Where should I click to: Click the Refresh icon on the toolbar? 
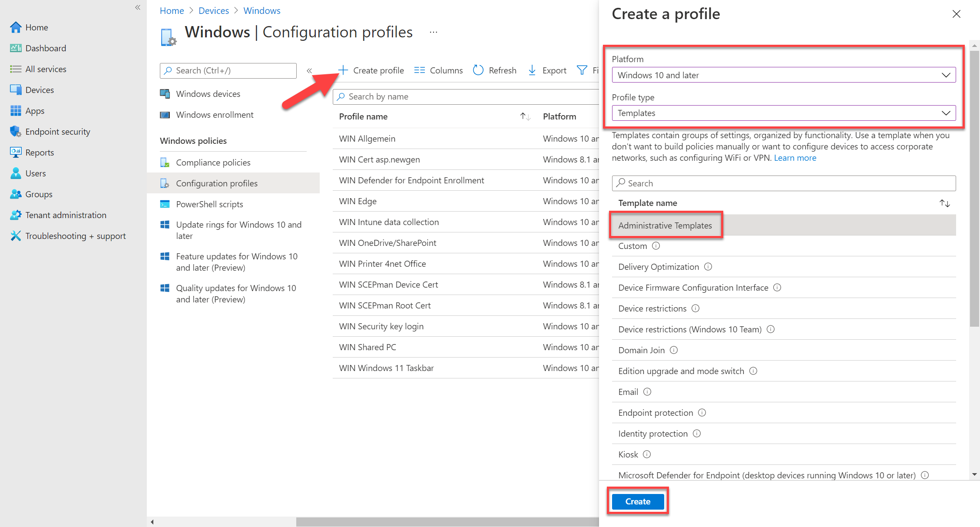(x=478, y=70)
